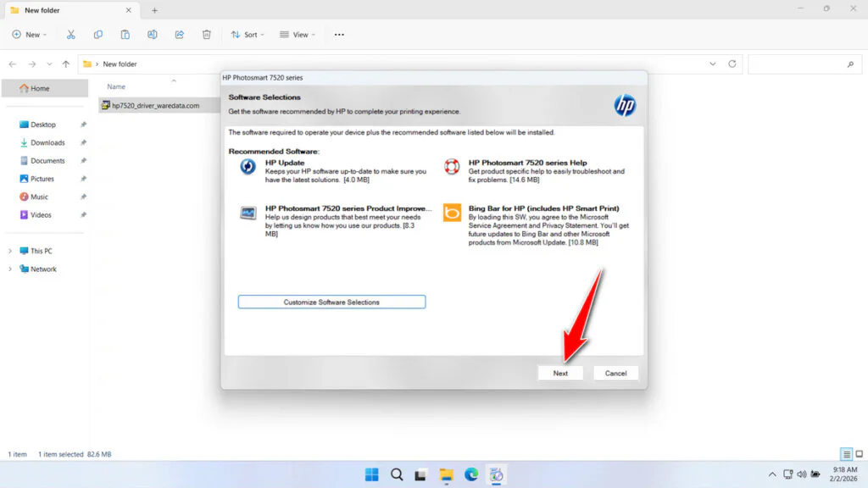Delete the selected file with trash icon

[x=206, y=34]
